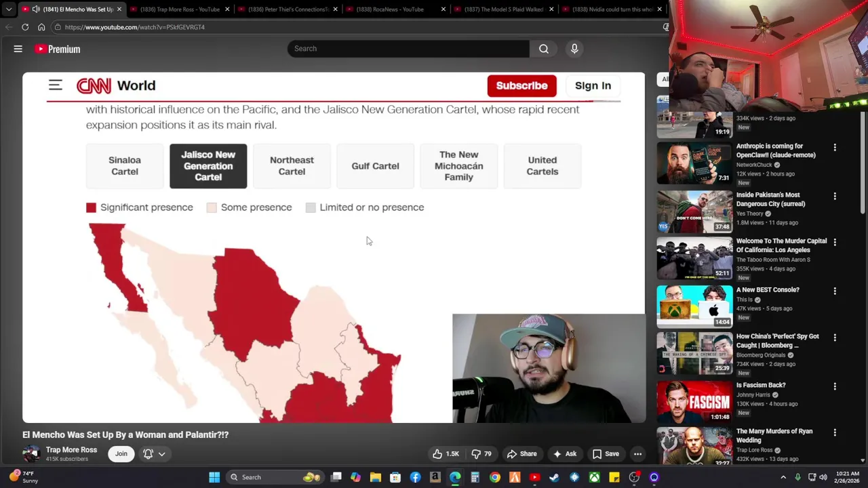Switch to the RocaNews YouTube tab
The width and height of the screenshot is (868, 488).
click(395, 9)
